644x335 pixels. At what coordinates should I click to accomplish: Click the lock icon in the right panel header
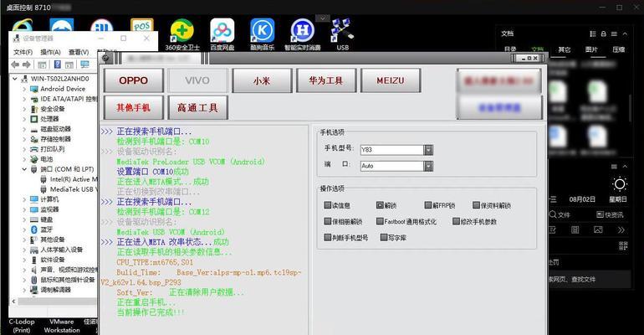coord(603,33)
